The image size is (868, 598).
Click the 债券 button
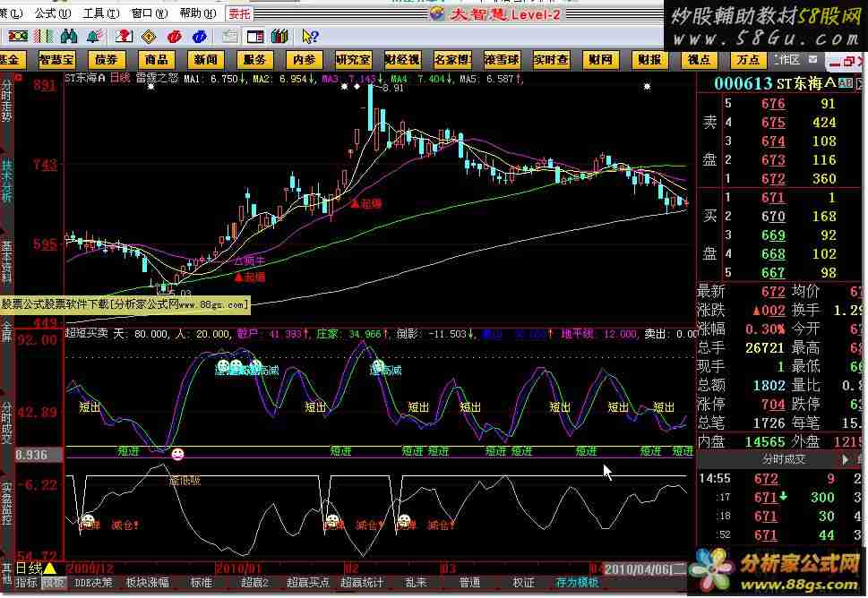[x=107, y=60]
